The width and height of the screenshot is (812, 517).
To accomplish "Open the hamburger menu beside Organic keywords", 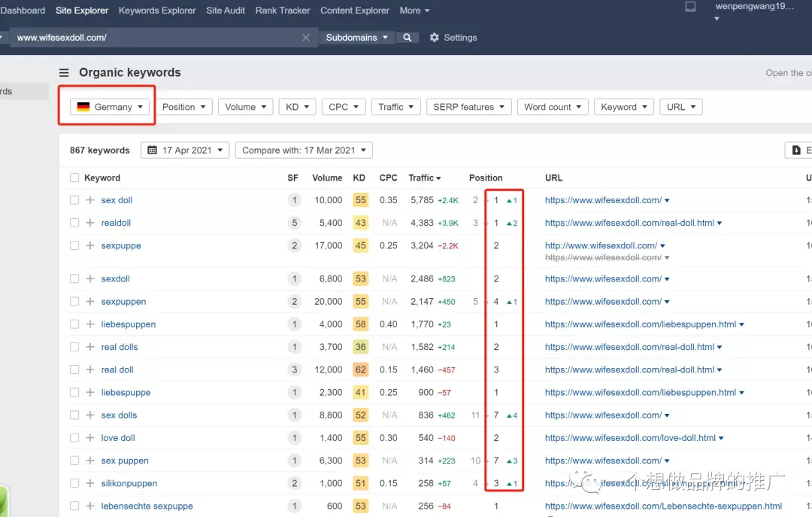I will 64,72.
